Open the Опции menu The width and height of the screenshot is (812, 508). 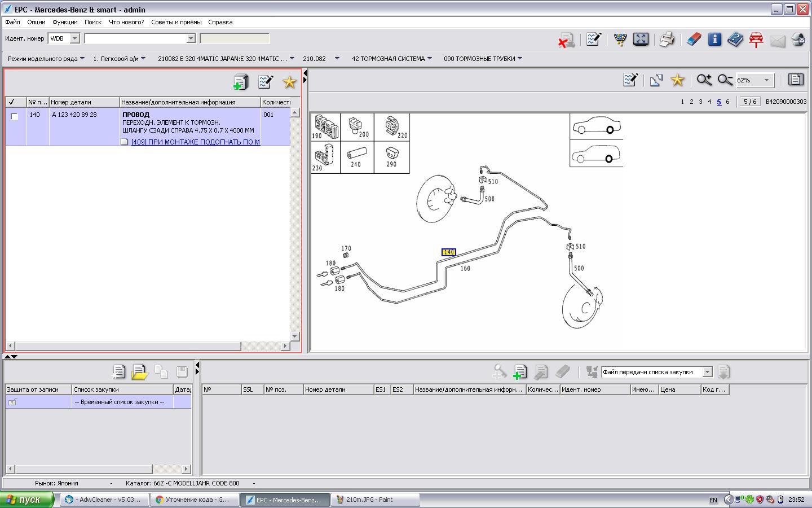pos(36,22)
